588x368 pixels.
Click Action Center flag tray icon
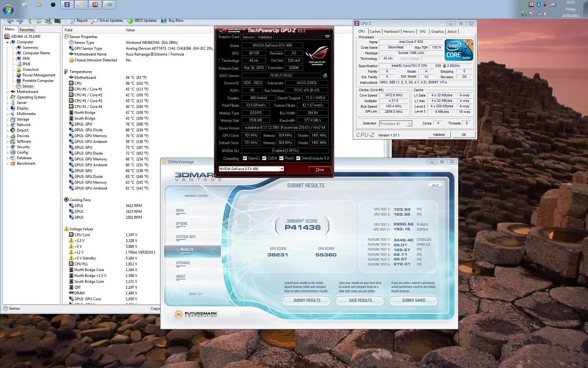click(x=532, y=13)
